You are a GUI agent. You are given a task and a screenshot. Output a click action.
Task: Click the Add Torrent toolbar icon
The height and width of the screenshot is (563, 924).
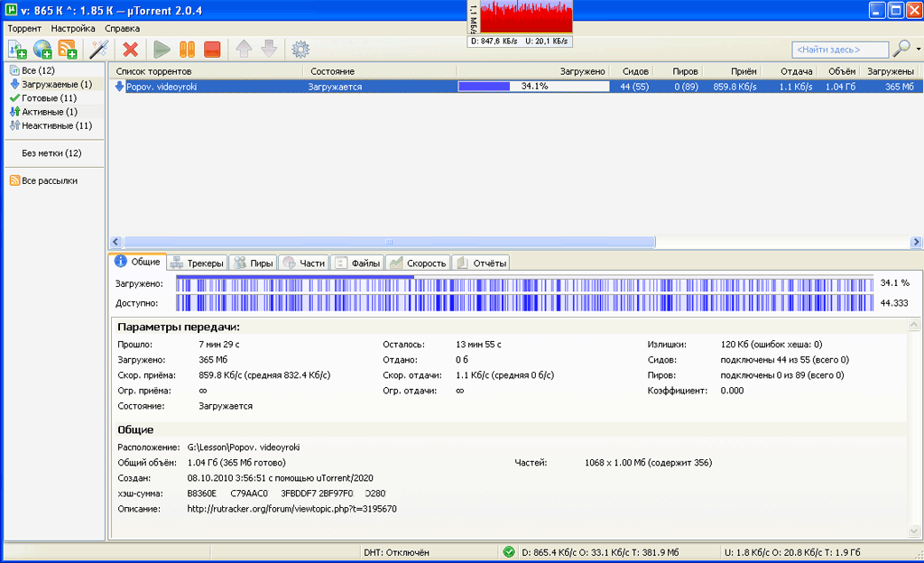tap(17, 50)
